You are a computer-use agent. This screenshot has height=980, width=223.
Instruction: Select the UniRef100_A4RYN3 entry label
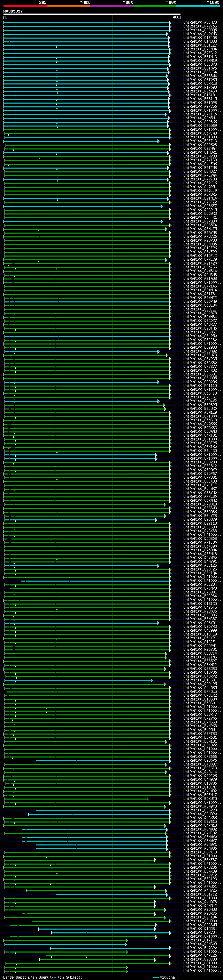(x=200, y=34)
